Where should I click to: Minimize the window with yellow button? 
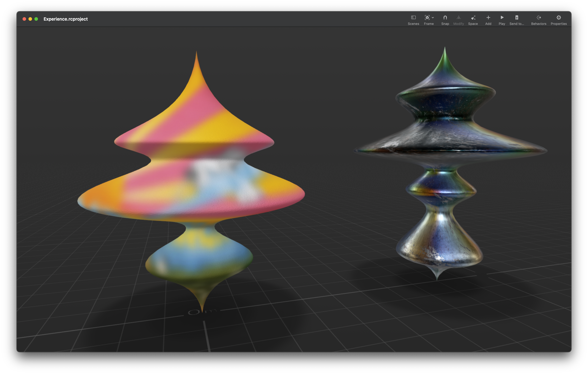pyautogui.click(x=30, y=19)
